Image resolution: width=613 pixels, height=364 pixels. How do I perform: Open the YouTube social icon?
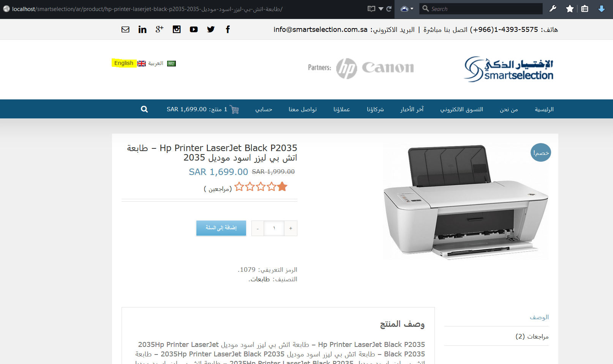(x=194, y=29)
